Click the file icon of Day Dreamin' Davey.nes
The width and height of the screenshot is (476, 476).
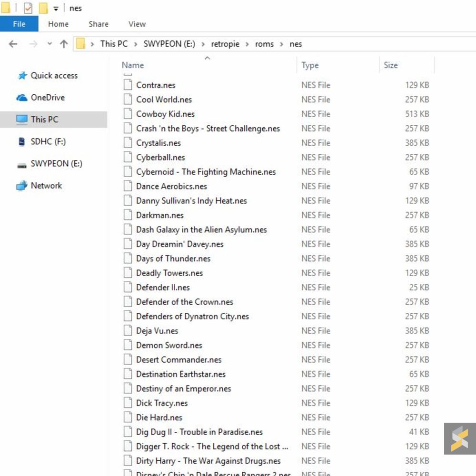[128, 244]
